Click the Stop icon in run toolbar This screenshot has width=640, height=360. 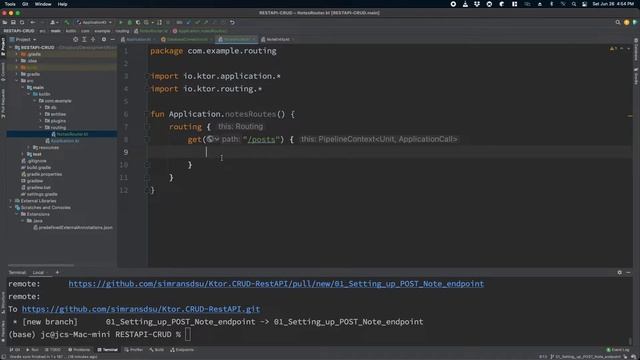tap(168, 22)
